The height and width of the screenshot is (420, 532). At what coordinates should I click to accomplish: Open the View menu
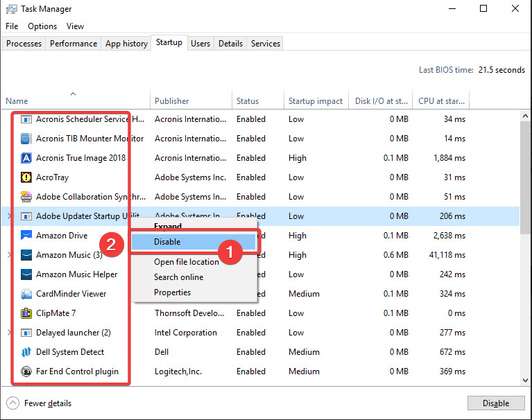pos(75,26)
